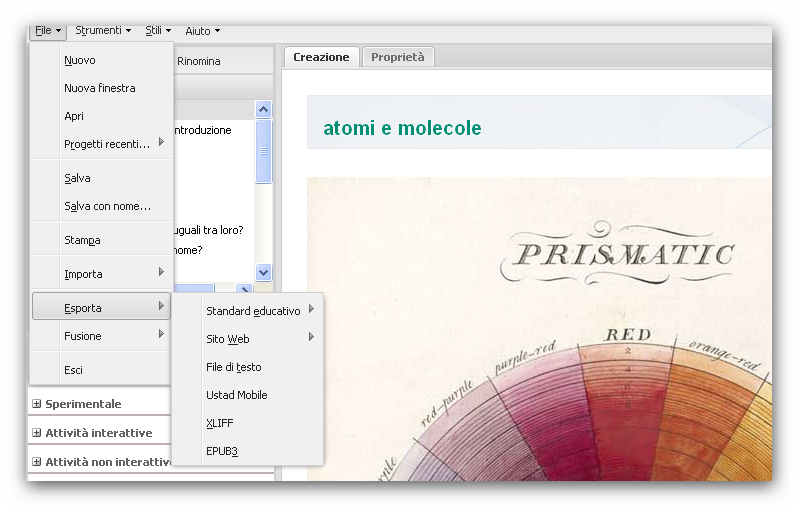Open the File menu

pos(48,31)
